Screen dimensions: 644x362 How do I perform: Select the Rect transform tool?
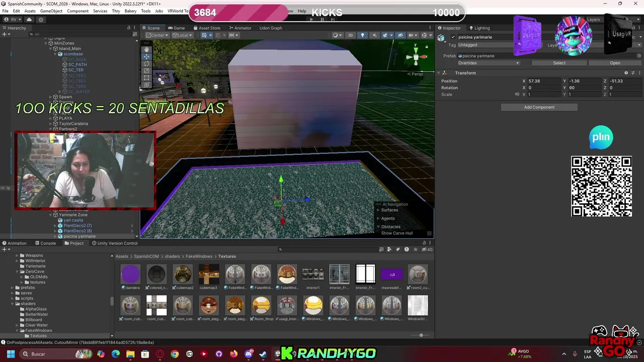(146, 77)
